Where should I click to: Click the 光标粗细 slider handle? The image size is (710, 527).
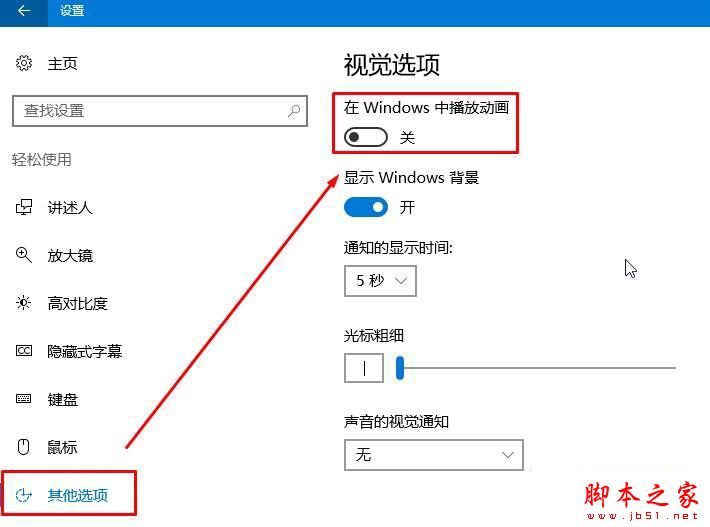(x=400, y=368)
